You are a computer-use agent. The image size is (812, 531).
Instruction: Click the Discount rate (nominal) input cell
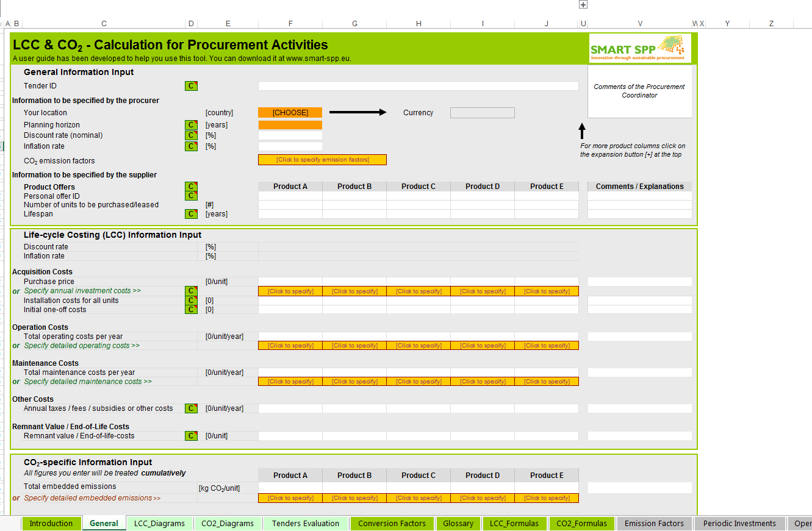coord(290,135)
